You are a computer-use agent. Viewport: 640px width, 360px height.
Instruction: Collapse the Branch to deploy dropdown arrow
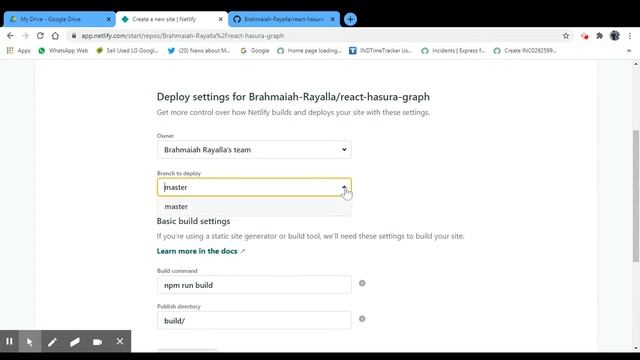(x=344, y=187)
